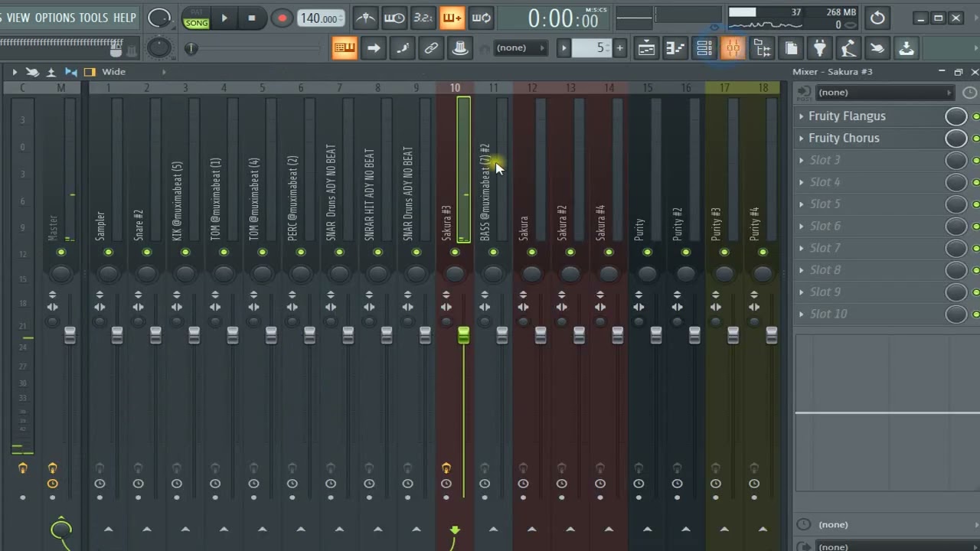
Task: Open the Wide mixer layout dropdown
Action: pyautogui.click(x=132, y=72)
